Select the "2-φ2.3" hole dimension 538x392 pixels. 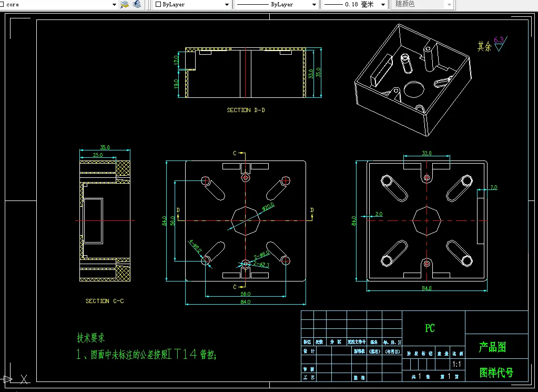[x=262, y=265]
